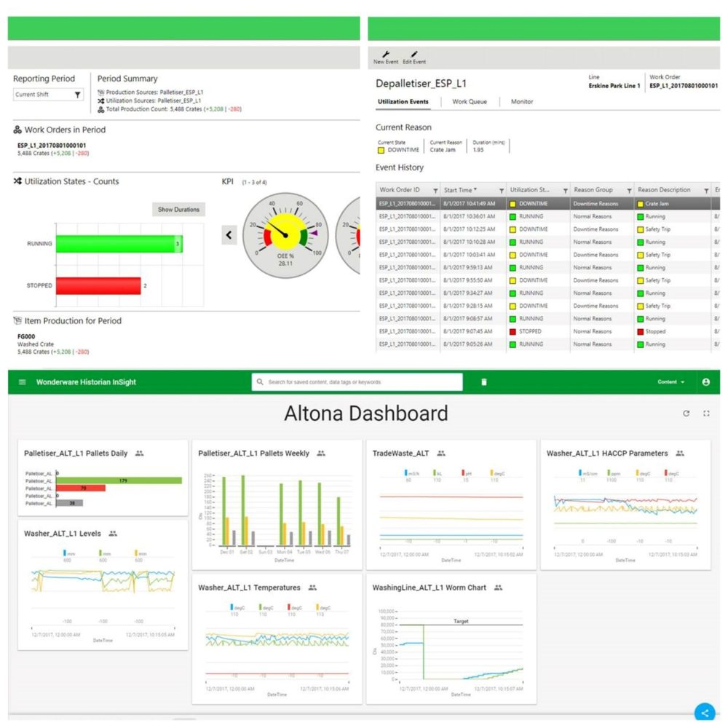Refresh the Altona Dashboard
728x728 pixels.
click(687, 414)
